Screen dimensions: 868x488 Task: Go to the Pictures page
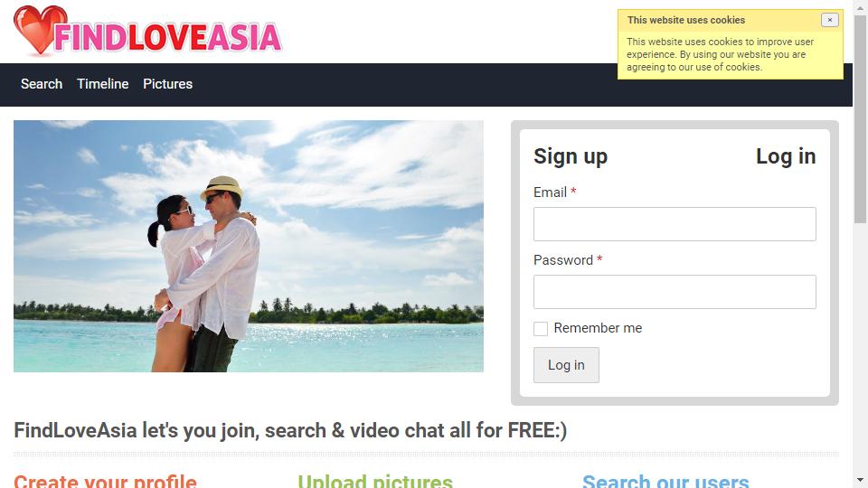(168, 84)
